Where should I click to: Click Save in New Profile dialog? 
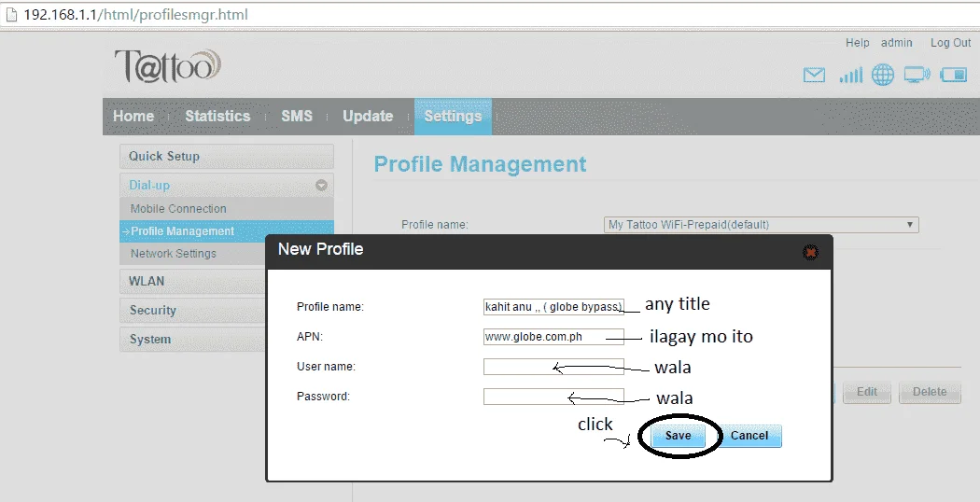[x=679, y=436]
